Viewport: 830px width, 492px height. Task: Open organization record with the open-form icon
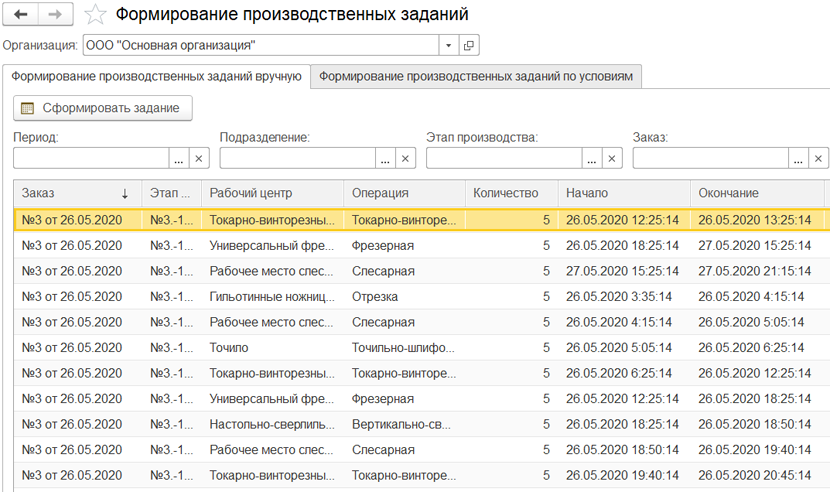tap(468, 45)
